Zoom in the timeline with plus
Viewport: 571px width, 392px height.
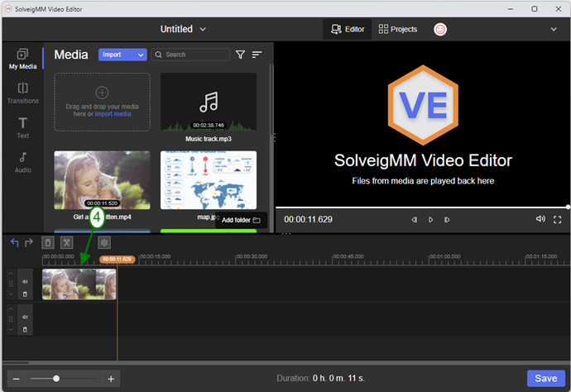pyautogui.click(x=111, y=379)
